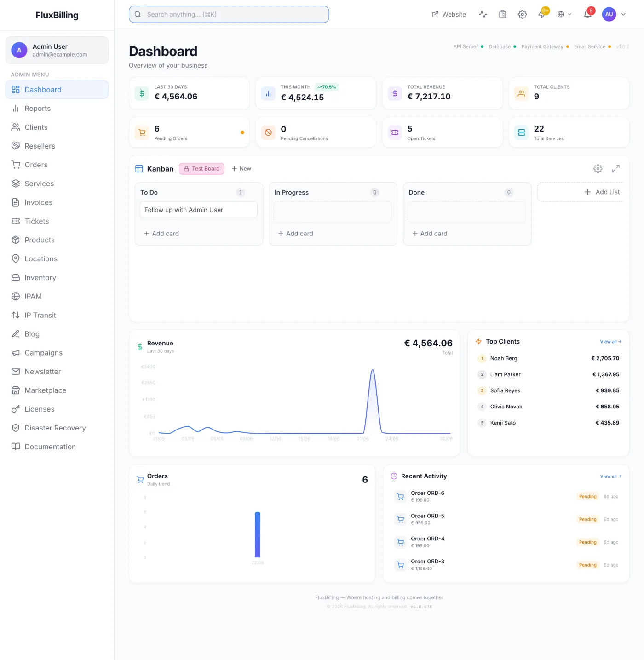The image size is (644, 660).
Task: Click the Marketplace store icon in sidebar
Action: [16, 390]
